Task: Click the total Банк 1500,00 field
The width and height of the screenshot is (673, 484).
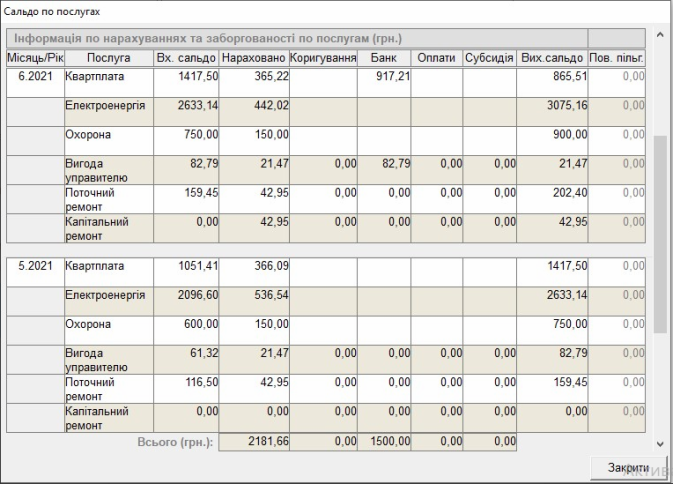Action: click(x=385, y=441)
